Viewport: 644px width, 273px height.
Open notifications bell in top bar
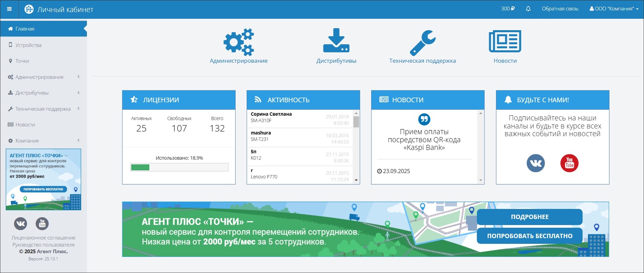click(528, 9)
